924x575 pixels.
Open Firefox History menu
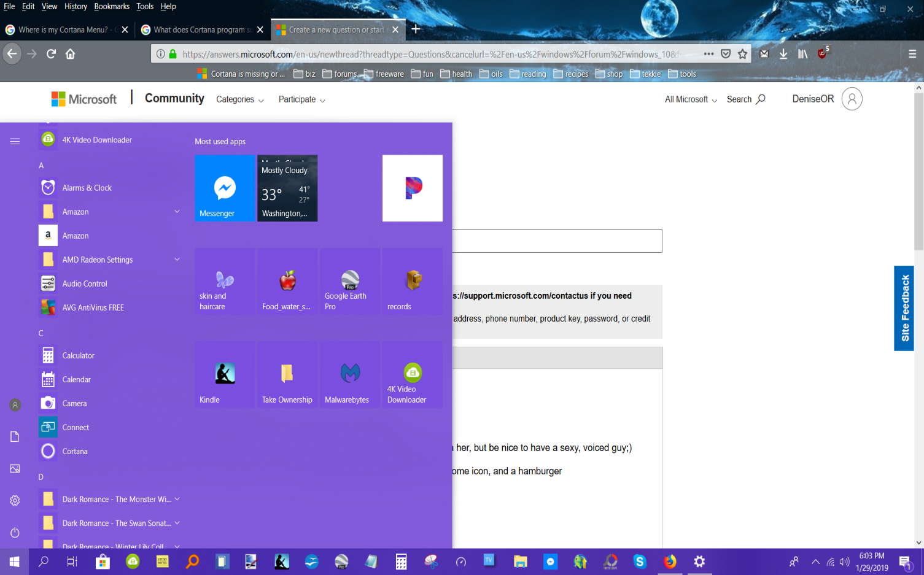76,6
